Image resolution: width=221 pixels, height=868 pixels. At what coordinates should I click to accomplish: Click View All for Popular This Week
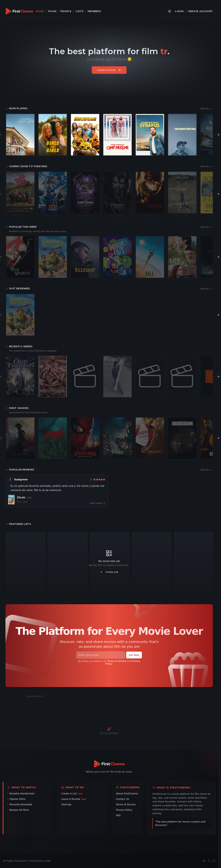[x=206, y=227]
